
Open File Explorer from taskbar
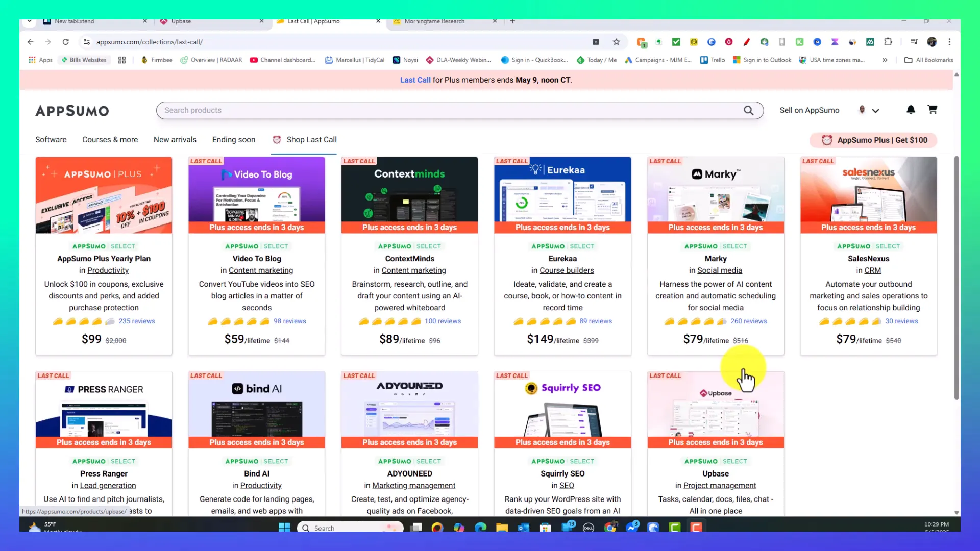click(502, 528)
